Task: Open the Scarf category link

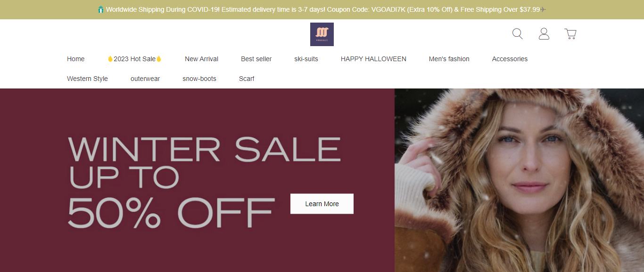Action: point(247,79)
